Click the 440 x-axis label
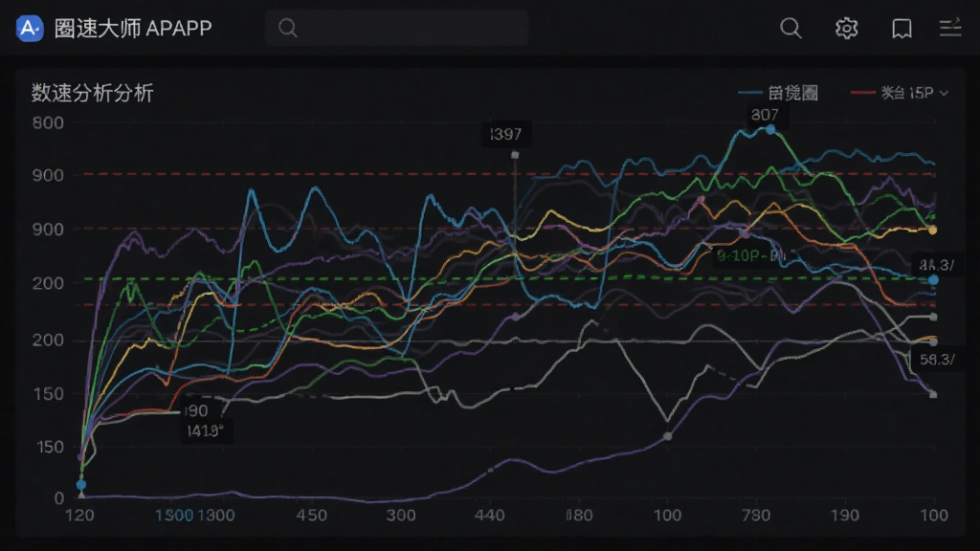 pos(489,516)
